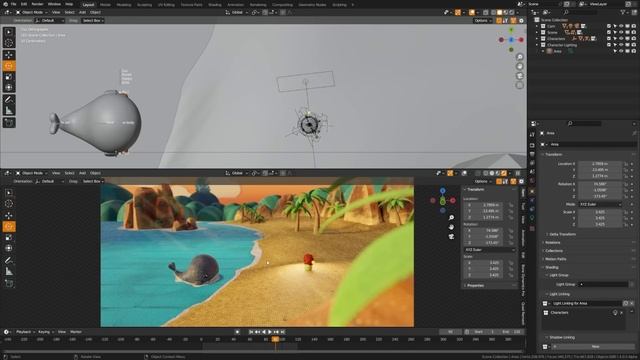Select the Add Cube tool in top viewport
This screenshot has height=360, width=640.
point(9,122)
